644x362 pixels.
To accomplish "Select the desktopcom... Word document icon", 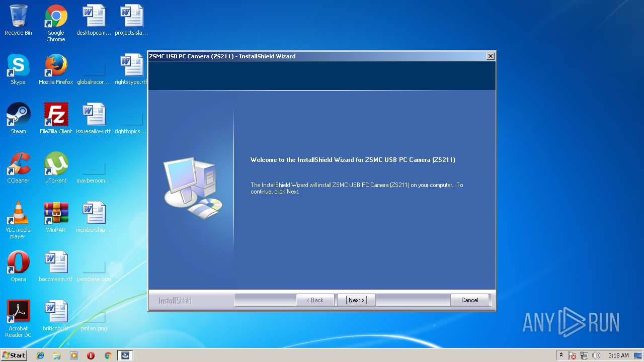I will click(94, 21).
